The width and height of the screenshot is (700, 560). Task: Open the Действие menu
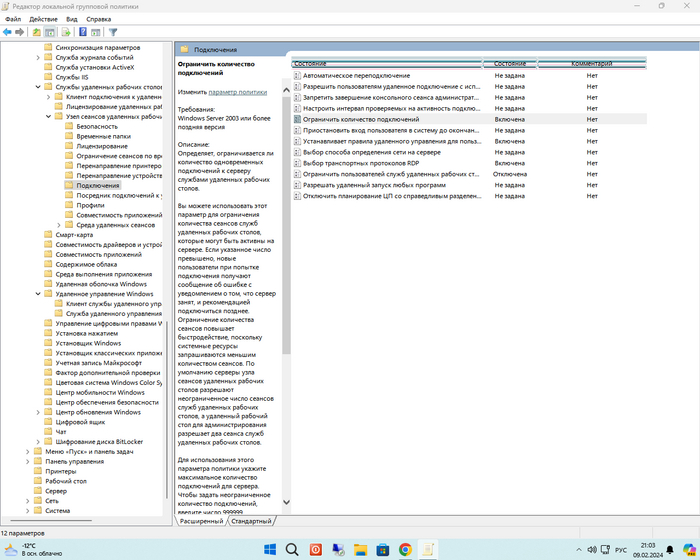point(43,19)
